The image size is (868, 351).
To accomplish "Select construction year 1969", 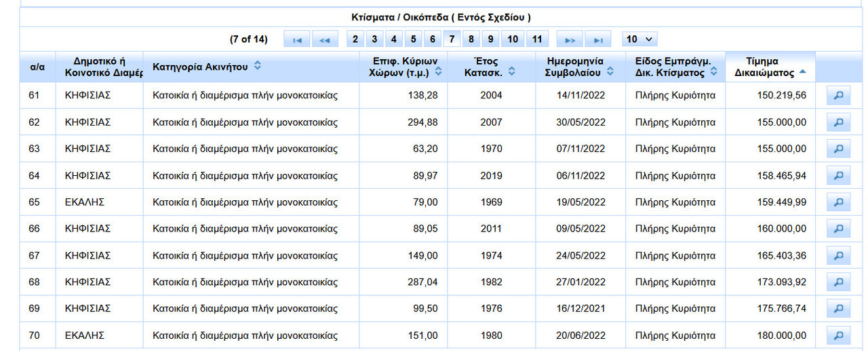I will tap(491, 202).
